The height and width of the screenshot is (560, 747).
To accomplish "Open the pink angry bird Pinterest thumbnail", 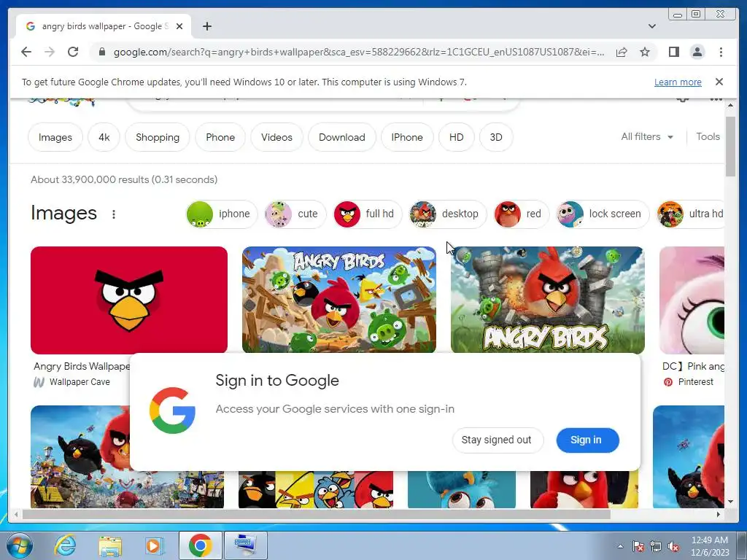I will 692,300.
